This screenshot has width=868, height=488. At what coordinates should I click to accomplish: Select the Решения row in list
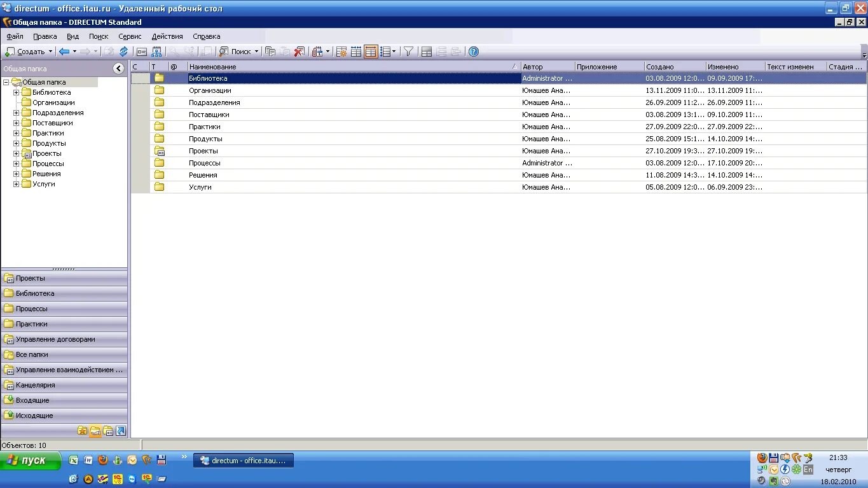coord(499,175)
